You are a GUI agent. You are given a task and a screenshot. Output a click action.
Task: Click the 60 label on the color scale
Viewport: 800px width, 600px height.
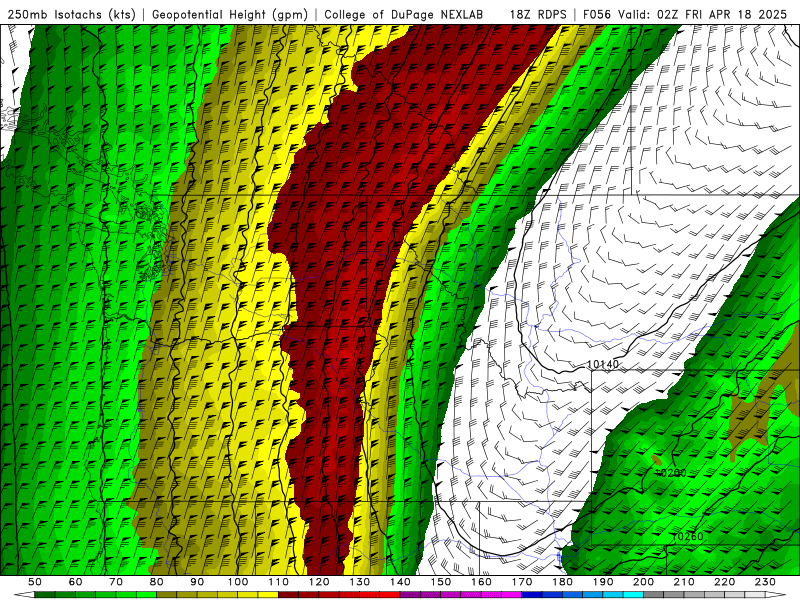pyautogui.click(x=76, y=582)
